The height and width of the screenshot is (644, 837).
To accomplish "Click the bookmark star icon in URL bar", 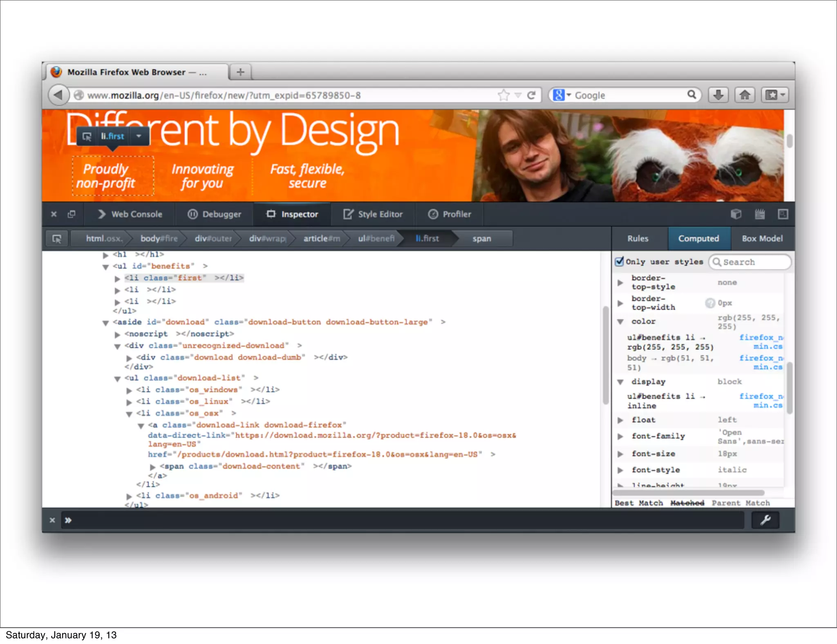I will click(504, 95).
